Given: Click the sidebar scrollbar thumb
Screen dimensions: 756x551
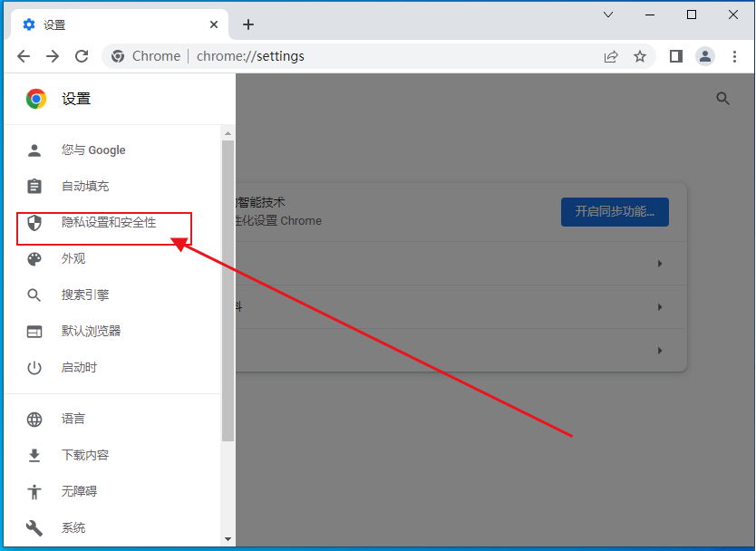Looking at the screenshot, I should click(228, 291).
